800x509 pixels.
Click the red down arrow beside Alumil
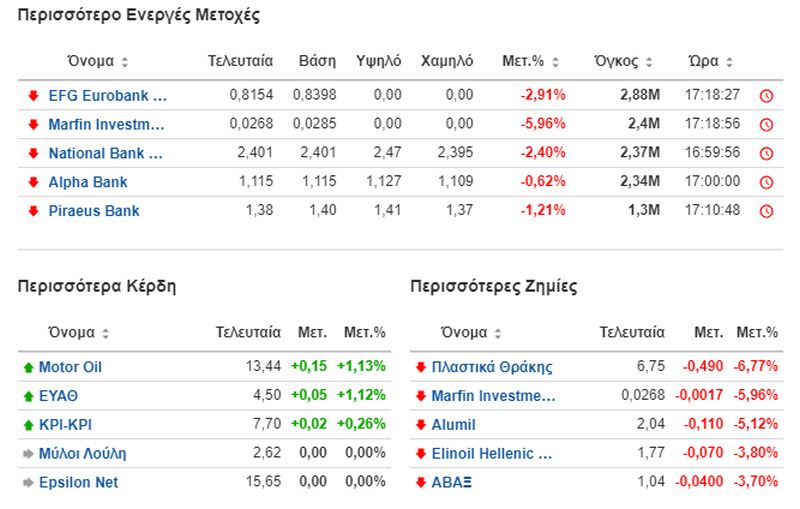click(x=420, y=425)
